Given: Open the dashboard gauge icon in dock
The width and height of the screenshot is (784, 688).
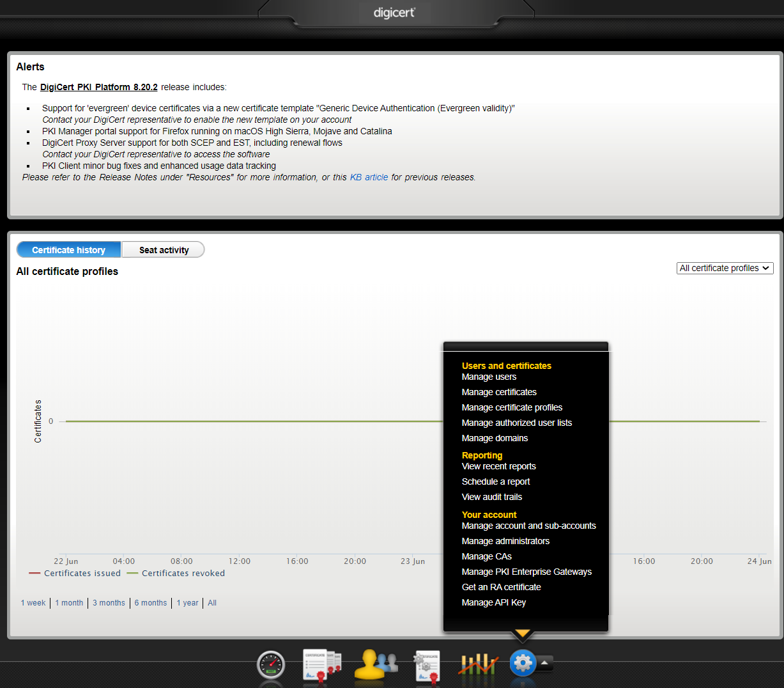Looking at the screenshot, I should [270, 665].
